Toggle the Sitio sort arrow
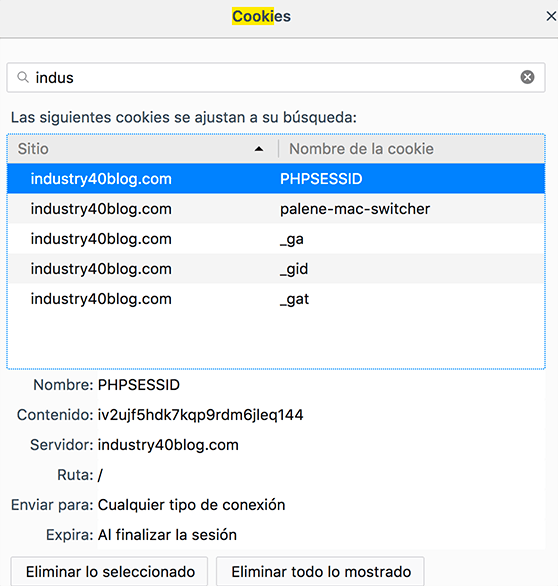This screenshot has height=586, width=558. pyautogui.click(x=259, y=149)
